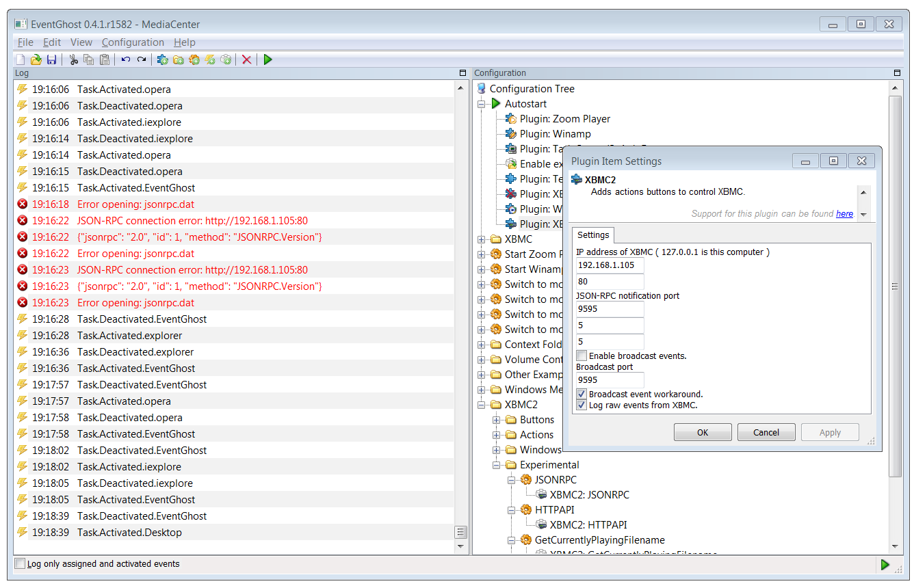The width and height of the screenshot is (914, 588).
Task: Click the Undo arrow in the toolbar
Action: tap(126, 60)
